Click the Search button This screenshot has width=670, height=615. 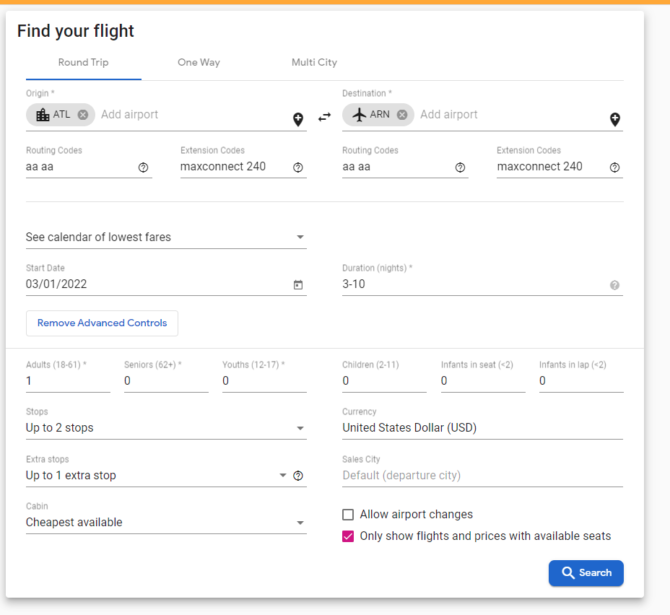pos(586,573)
